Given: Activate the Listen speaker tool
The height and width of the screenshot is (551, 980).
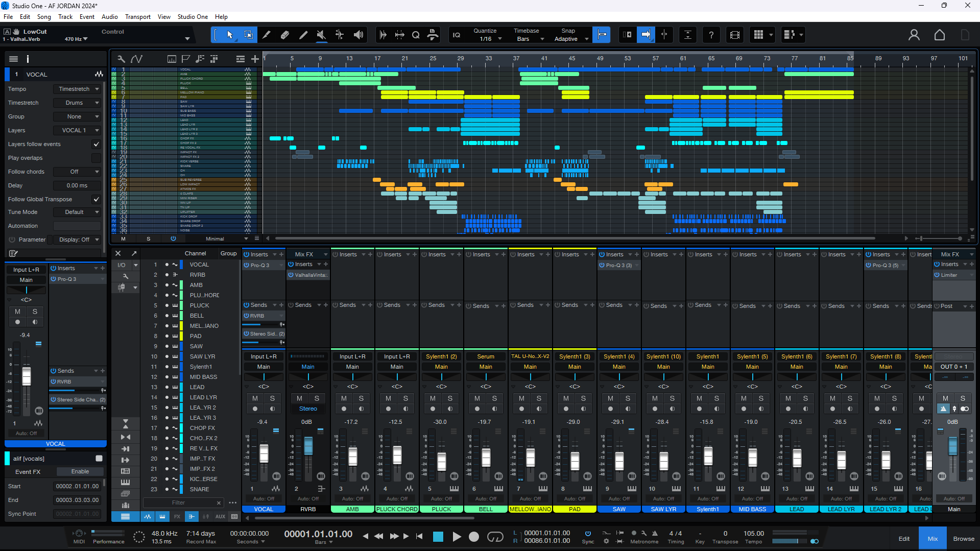Looking at the screenshot, I should 358,35.
